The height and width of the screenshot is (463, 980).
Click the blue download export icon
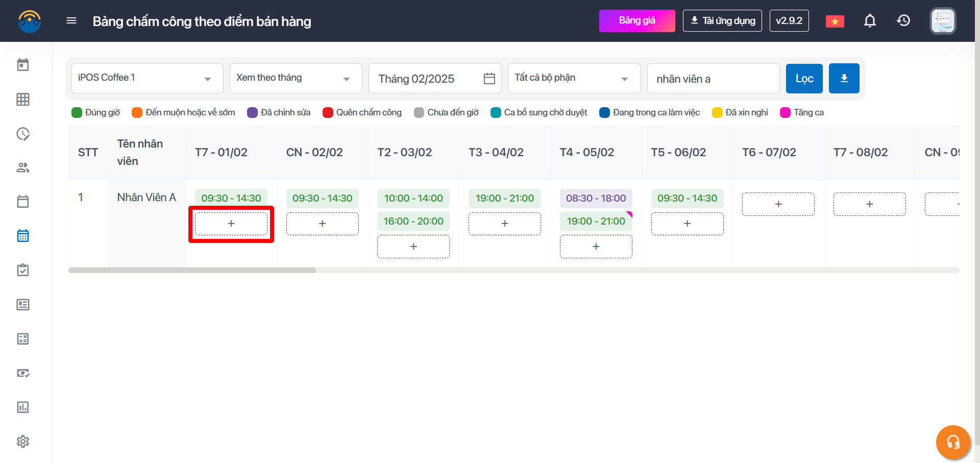(844, 79)
